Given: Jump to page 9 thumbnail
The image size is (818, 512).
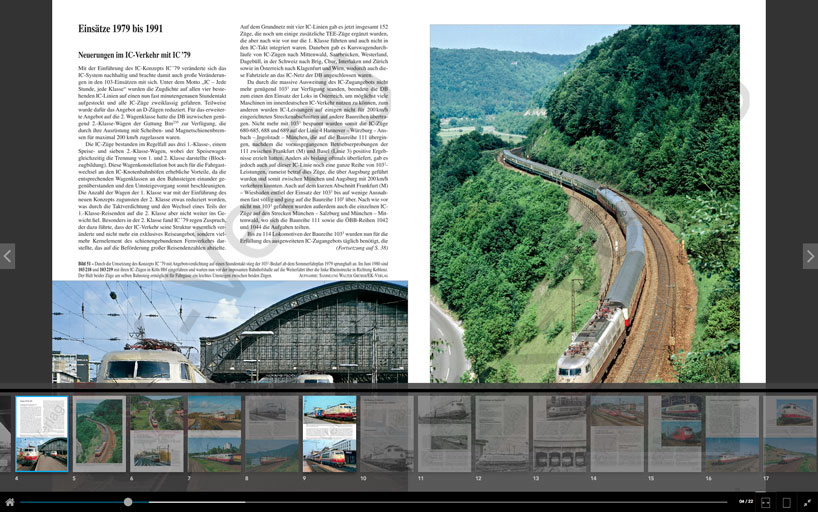Looking at the screenshot, I should 329,433.
